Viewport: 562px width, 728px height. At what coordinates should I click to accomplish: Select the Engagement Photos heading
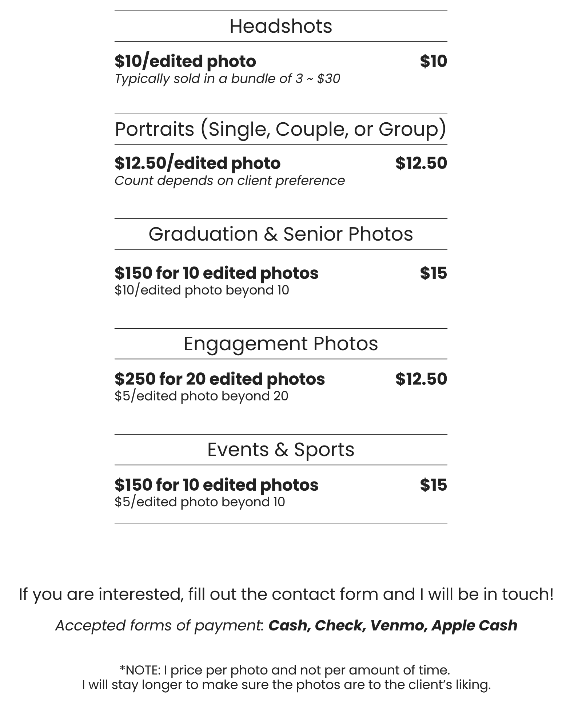click(280, 344)
